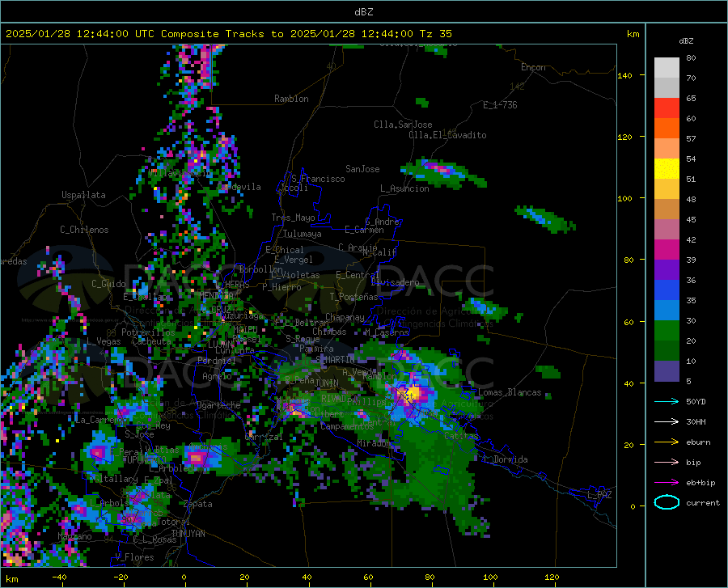The width and height of the screenshot is (728, 588).
Task: Click the L_PAZ map label
Action: point(599,495)
